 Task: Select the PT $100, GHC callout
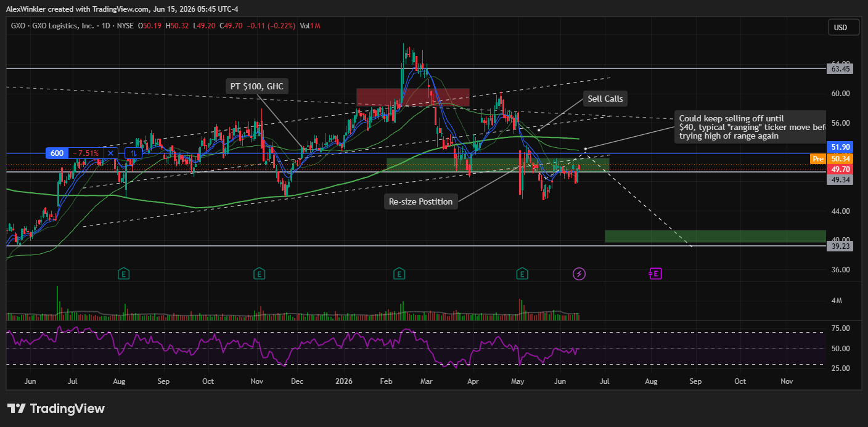(x=257, y=86)
